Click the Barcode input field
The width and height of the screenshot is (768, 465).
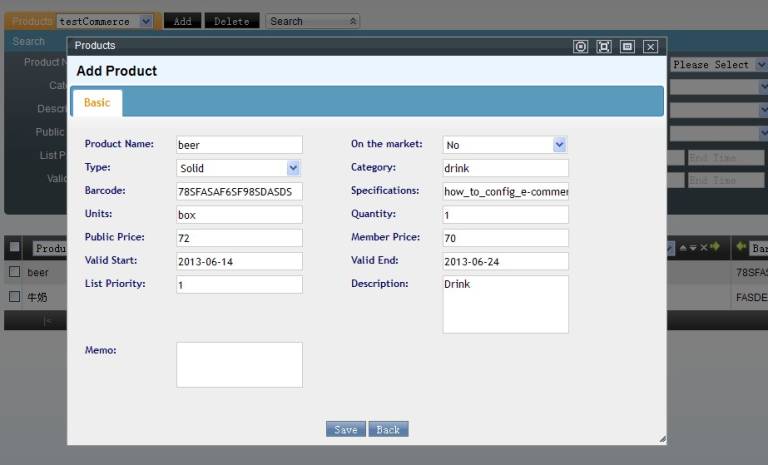coord(240,192)
